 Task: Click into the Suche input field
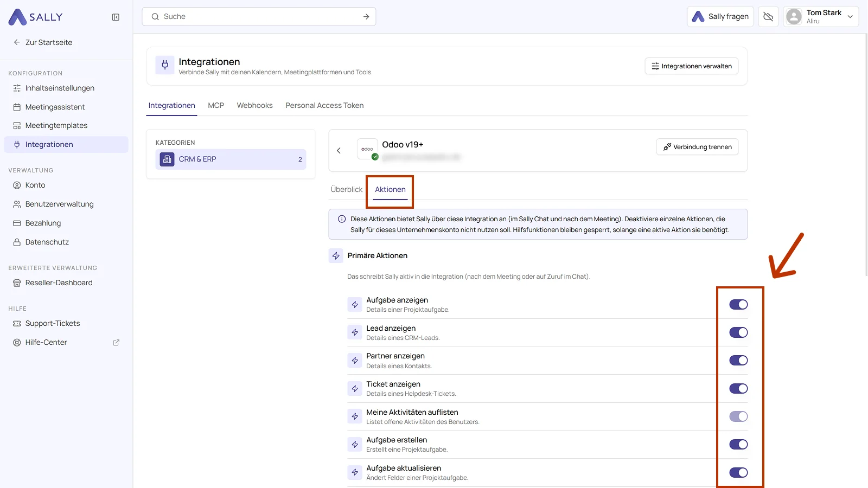coord(259,17)
